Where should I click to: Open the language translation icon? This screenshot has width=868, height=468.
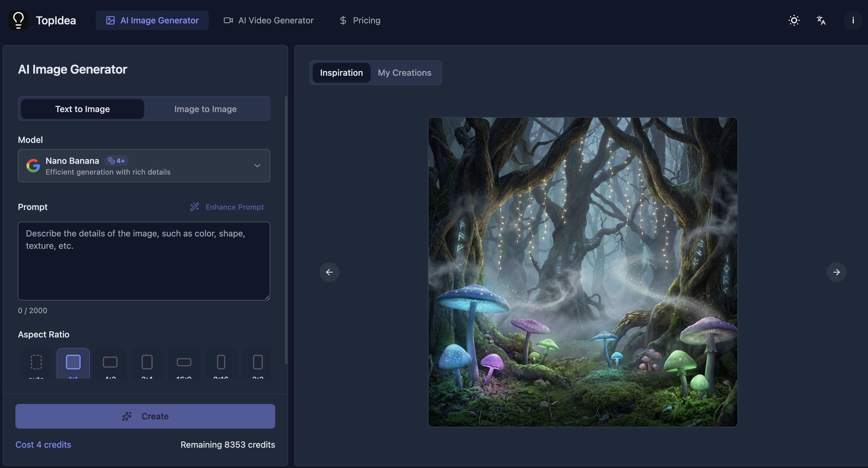coord(821,20)
